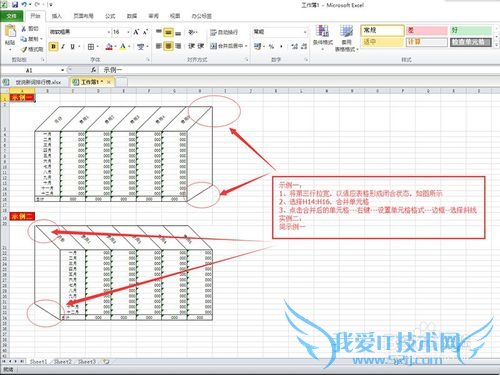Click the fx insert function icon
500x375 pixels.
(x=94, y=70)
